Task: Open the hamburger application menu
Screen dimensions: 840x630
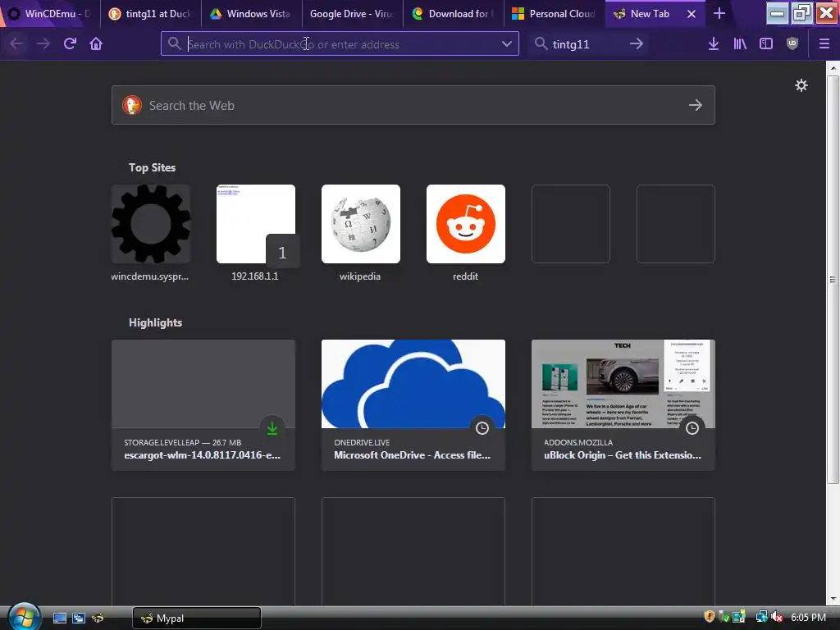Action: tap(824, 44)
